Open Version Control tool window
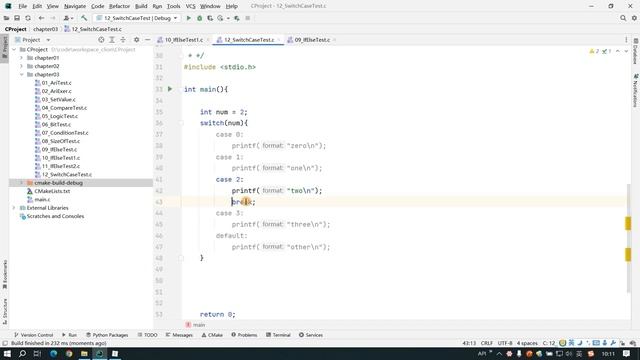 33,335
